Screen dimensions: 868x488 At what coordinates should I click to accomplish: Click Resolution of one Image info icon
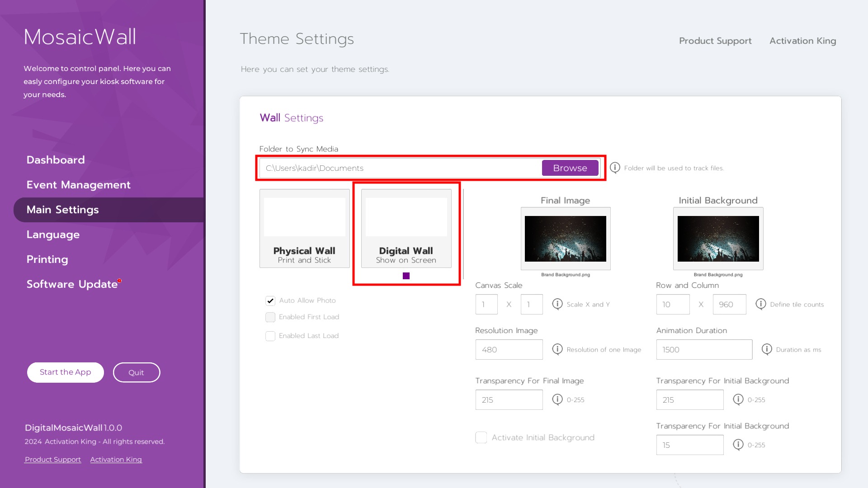(x=557, y=349)
